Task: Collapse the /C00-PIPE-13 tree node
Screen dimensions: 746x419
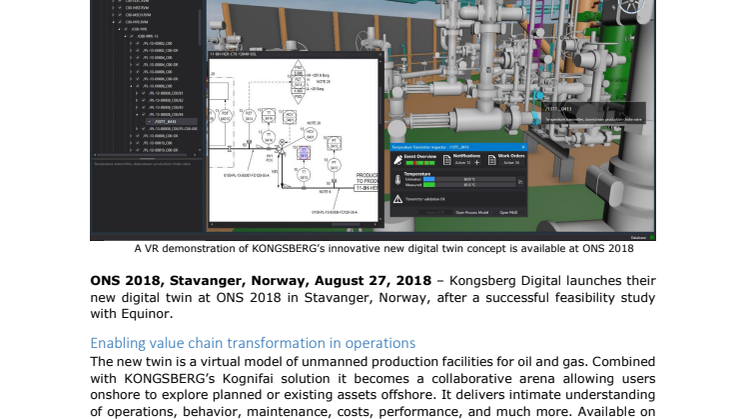Action: (x=125, y=36)
